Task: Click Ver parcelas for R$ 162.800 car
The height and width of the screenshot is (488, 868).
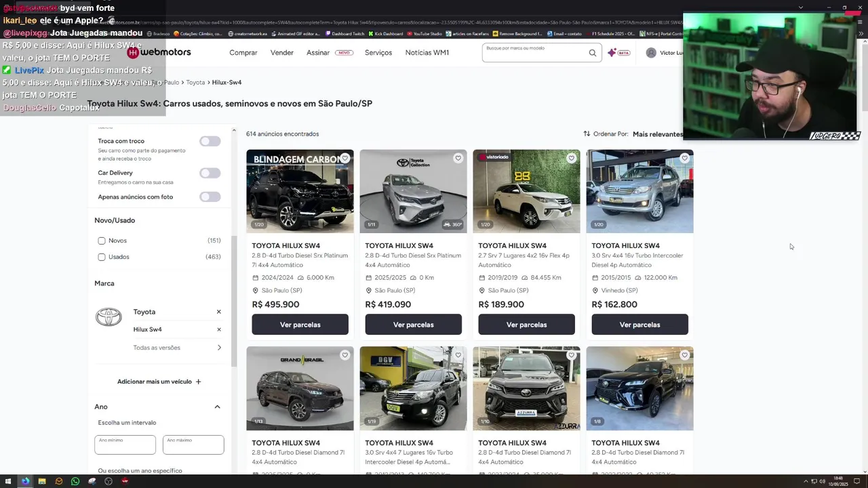Action: (639, 325)
